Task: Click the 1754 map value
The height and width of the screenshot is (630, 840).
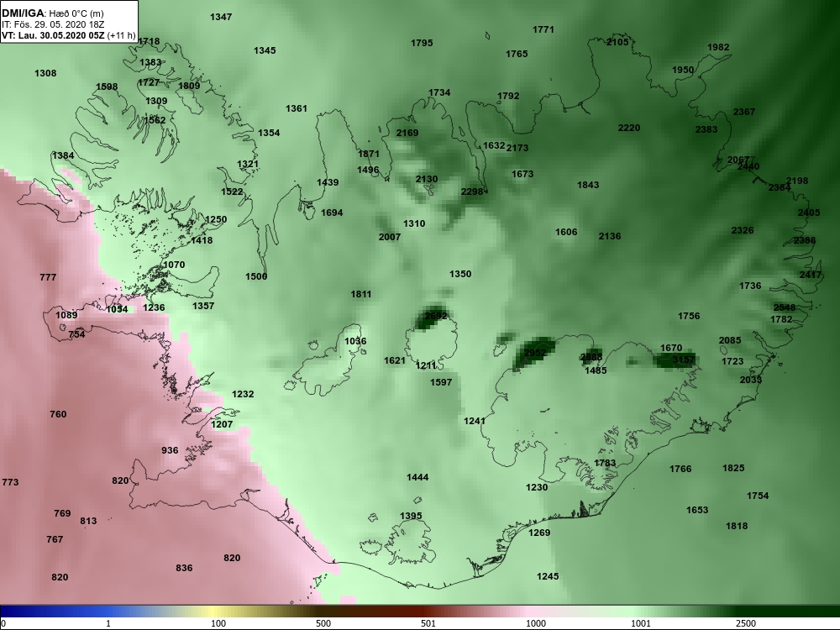Action: click(758, 496)
